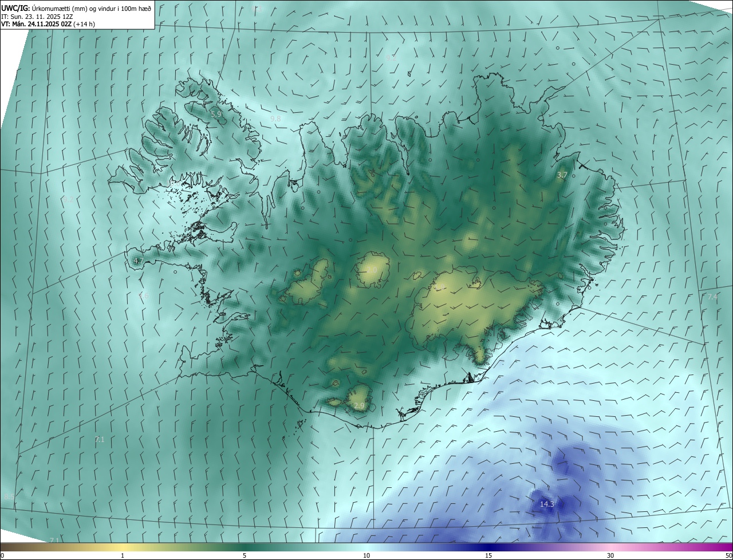This screenshot has width=733, height=560.
Task: Click the 4.7 value label
Action: [x=138, y=261]
